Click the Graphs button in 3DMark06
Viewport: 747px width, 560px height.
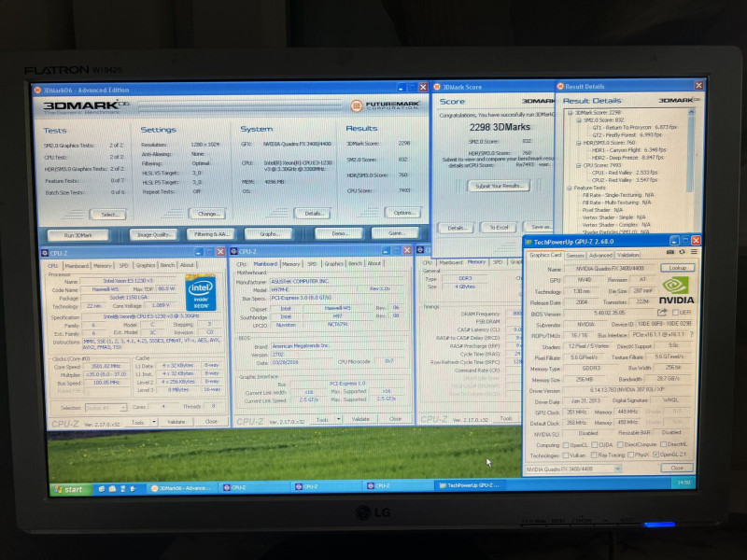coord(270,234)
